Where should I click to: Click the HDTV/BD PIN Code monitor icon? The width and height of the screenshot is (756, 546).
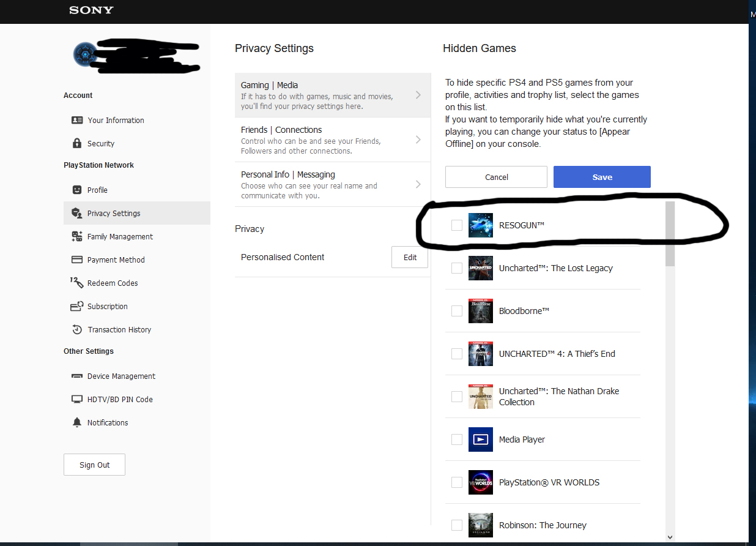[77, 399]
